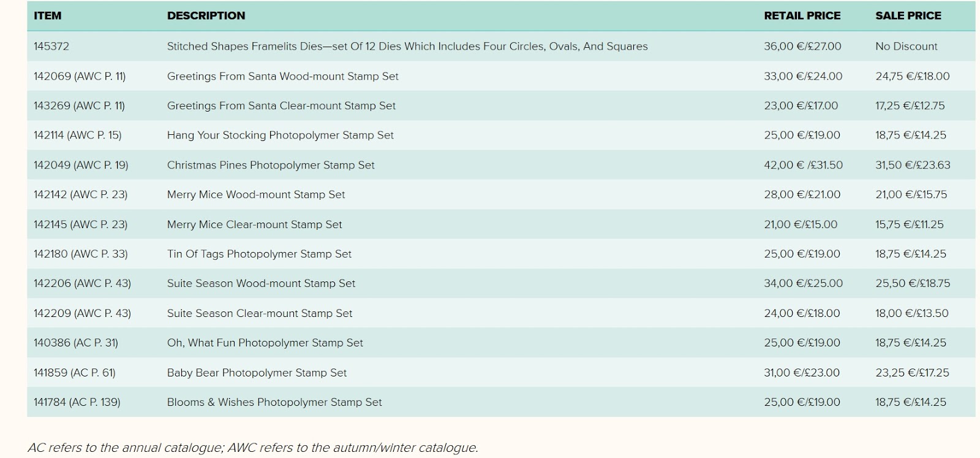Click Merry Mice Wood-mount Stamp Set
Image resolution: width=980 pixels, height=458 pixels.
point(256,194)
